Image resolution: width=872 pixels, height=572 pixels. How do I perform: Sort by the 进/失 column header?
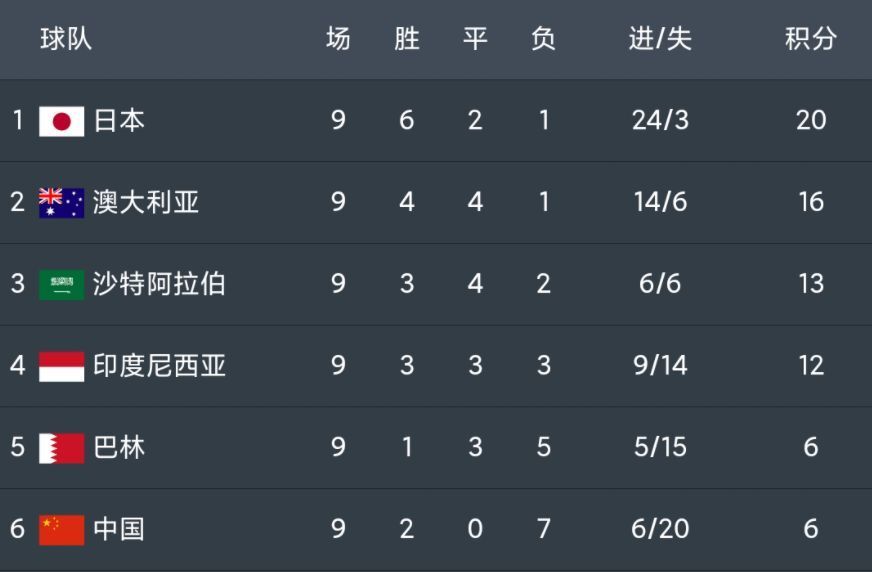click(660, 39)
